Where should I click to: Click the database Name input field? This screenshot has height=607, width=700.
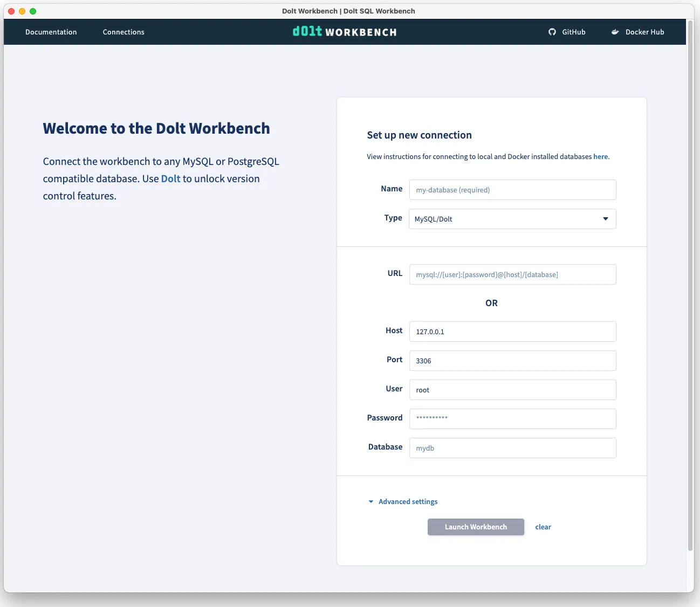click(x=512, y=190)
